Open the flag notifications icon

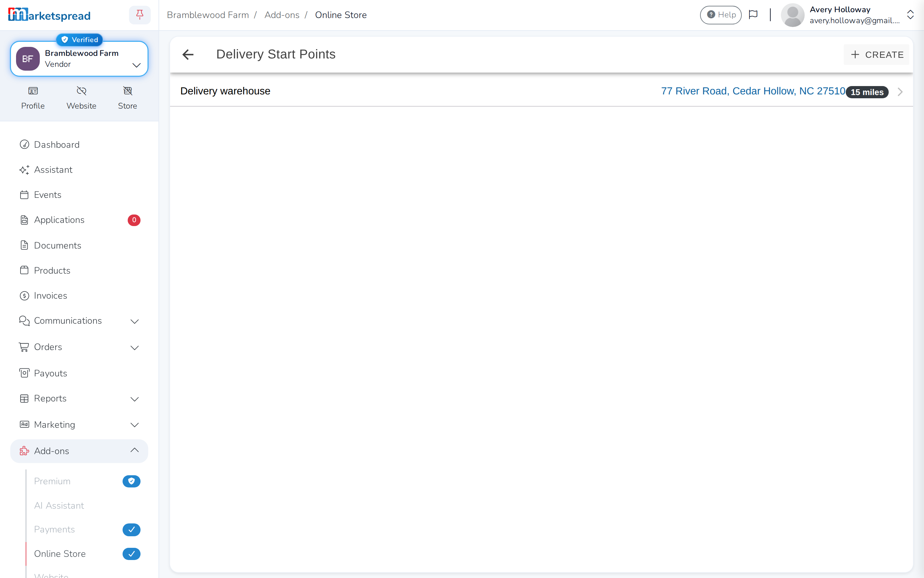pyautogui.click(x=753, y=15)
